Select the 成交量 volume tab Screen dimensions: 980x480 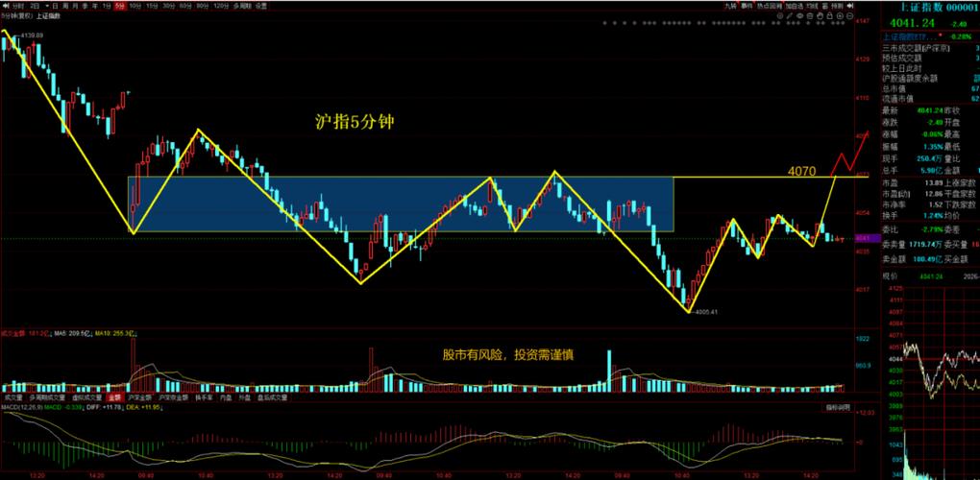[x=12, y=397]
